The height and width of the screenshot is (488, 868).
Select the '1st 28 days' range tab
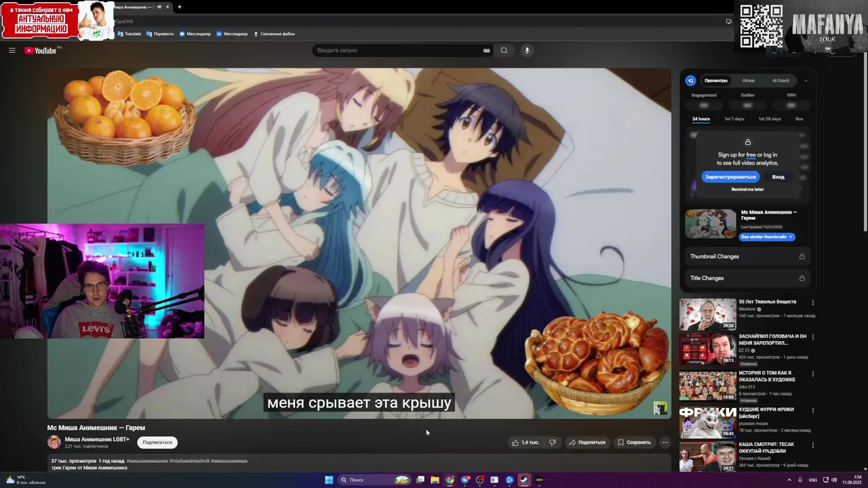pos(769,119)
